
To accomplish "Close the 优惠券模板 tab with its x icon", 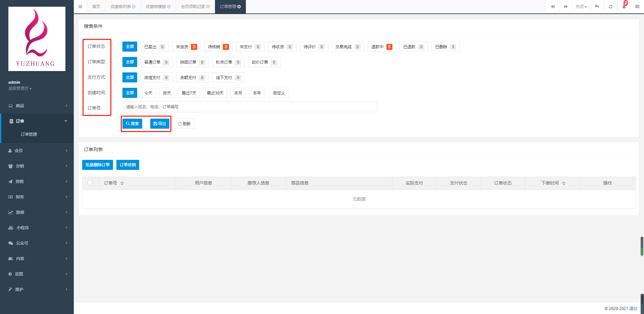I will click(x=169, y=7).
